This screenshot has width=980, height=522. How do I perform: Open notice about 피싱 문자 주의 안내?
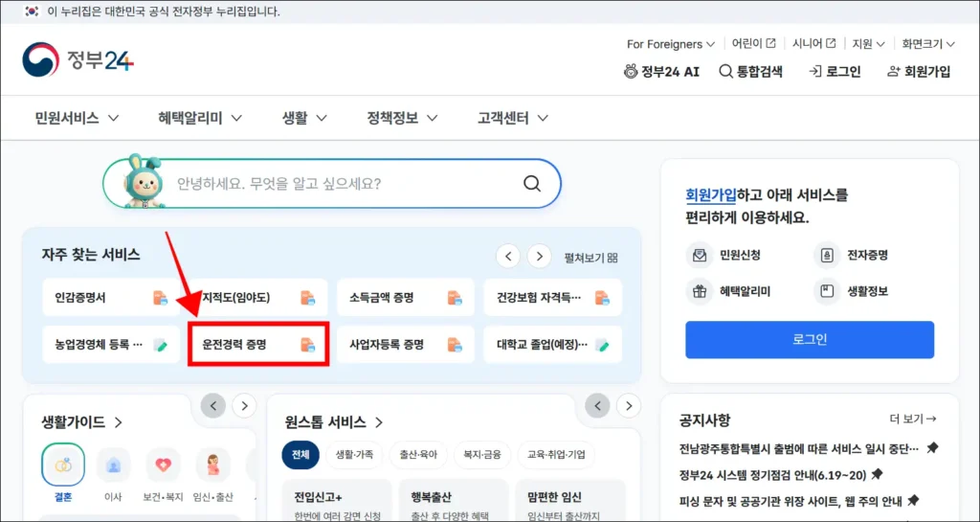pos(791,501)
